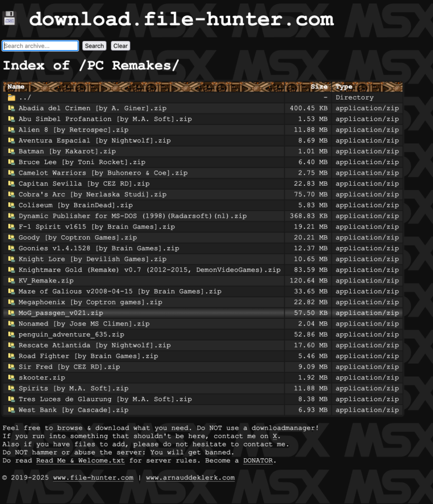The height and width of the screenshot is (504, 433).
Task: Open Read Me & Welcome.txt link
Action: point(80,461)
